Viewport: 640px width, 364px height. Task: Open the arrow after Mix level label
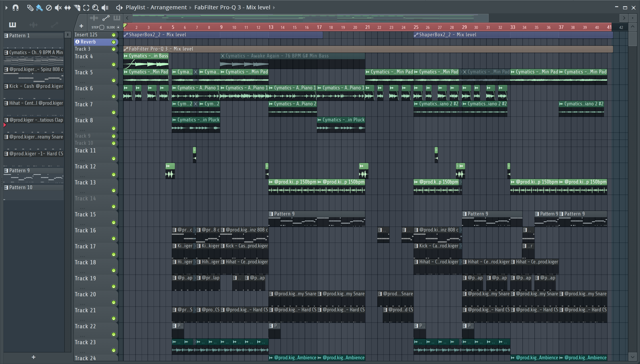pos(274,8)
